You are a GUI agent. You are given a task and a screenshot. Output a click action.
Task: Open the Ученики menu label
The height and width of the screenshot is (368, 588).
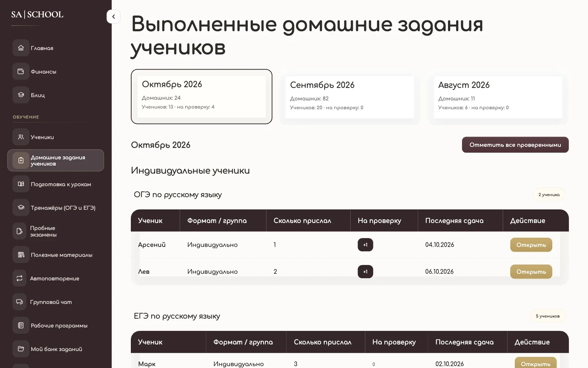pos(42,137)
